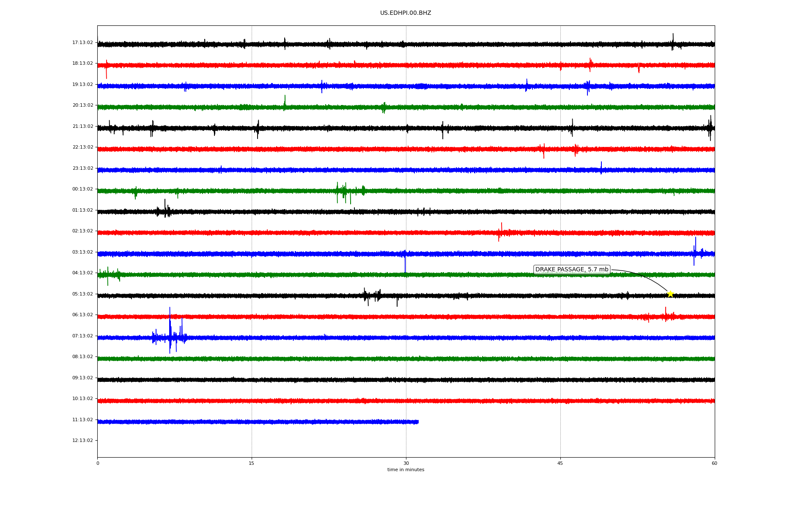Select the DRAKE PASSAGE, 5.7 mb annotation
812x508 pixels.
pyautogui.click(x=572, y=270)
